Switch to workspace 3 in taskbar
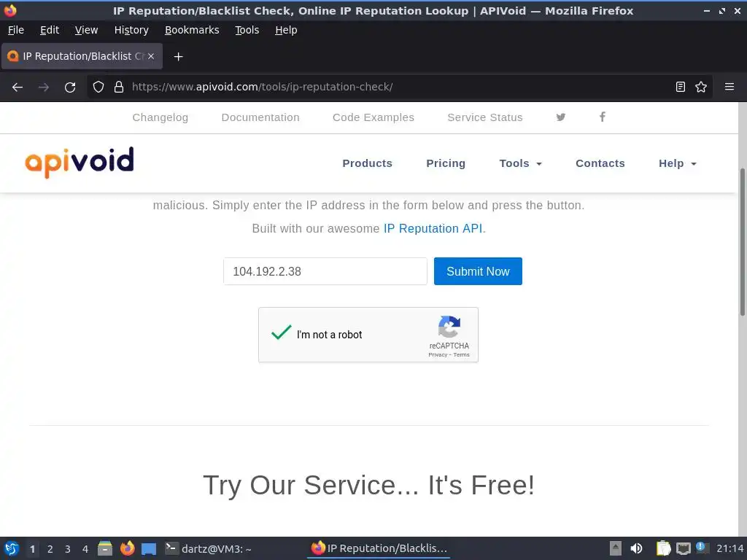 [x=68, y=549]
